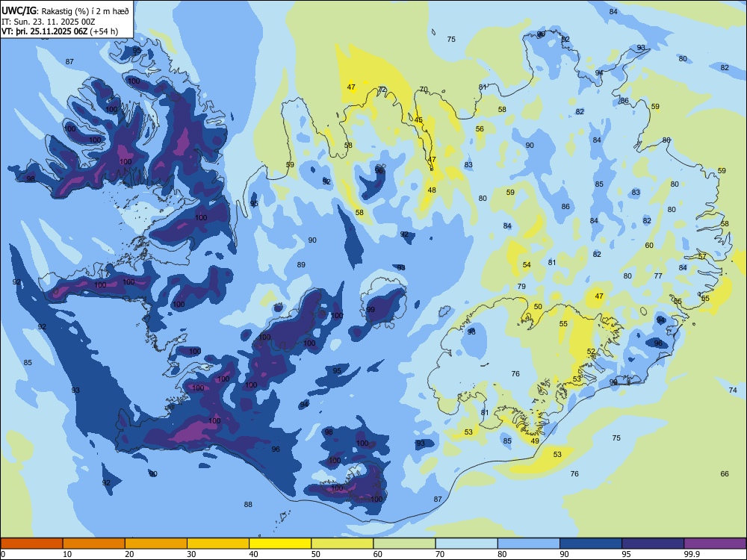Click the 0–10 dark orange legend swatch
Image resolution: width=747 pixels, height=560 pixels.
coord(31,544)
